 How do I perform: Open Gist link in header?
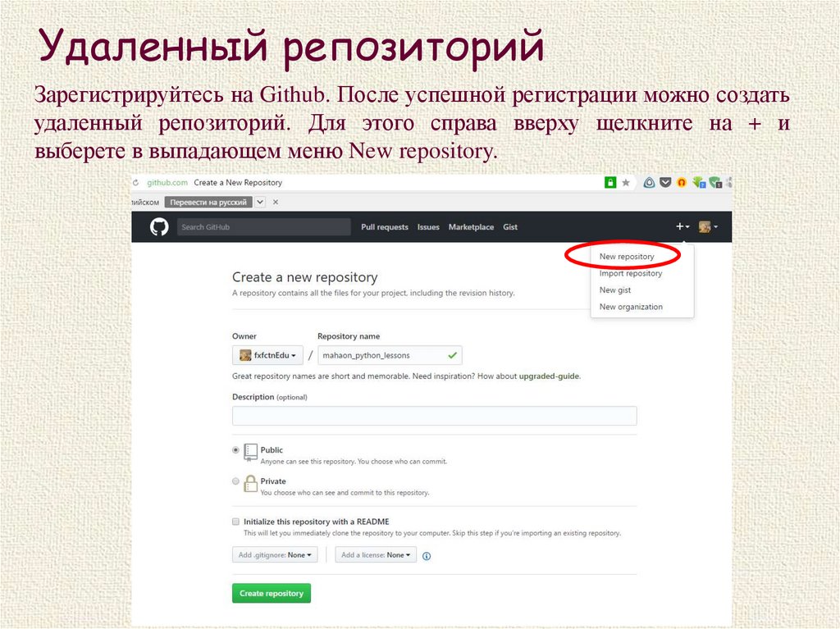510,227
